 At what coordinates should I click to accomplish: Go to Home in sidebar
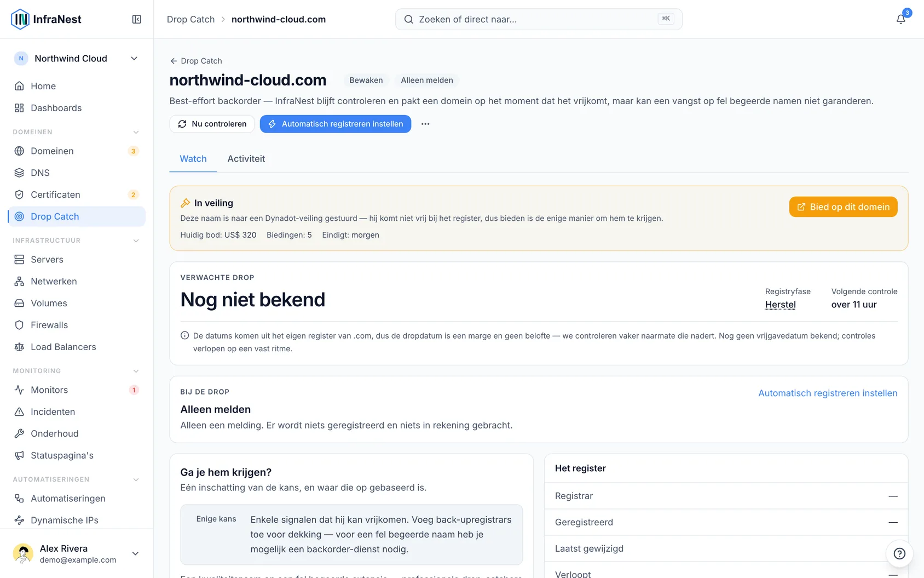pyautogui.click(x=77, y=86)
